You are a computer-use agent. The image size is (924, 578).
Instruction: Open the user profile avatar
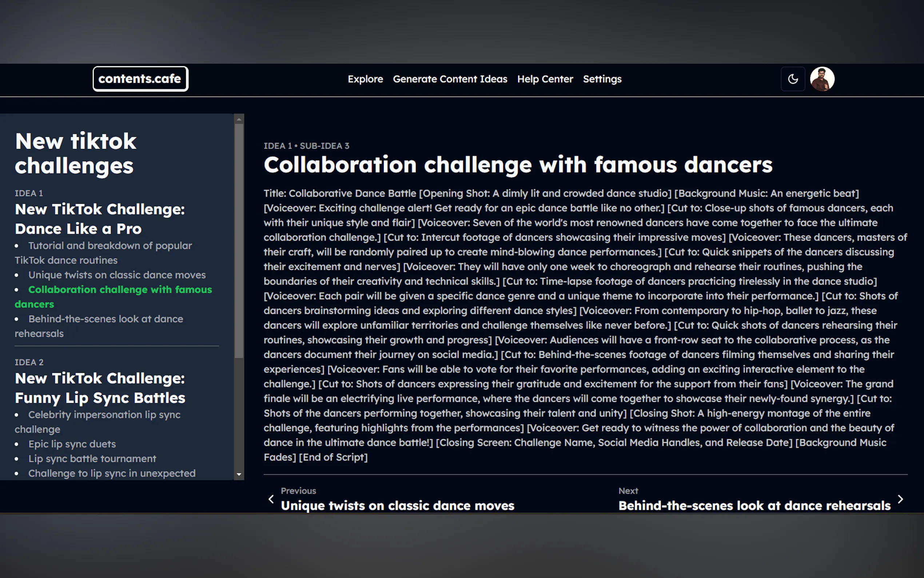pyautogui.click(x=822, y=79)
